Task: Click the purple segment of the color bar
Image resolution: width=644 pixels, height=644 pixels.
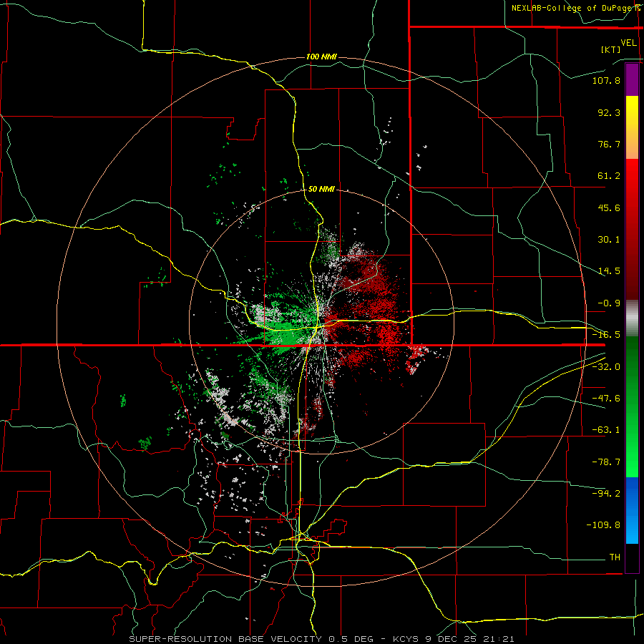Action: pyautogui.click(x=632, y=79)
